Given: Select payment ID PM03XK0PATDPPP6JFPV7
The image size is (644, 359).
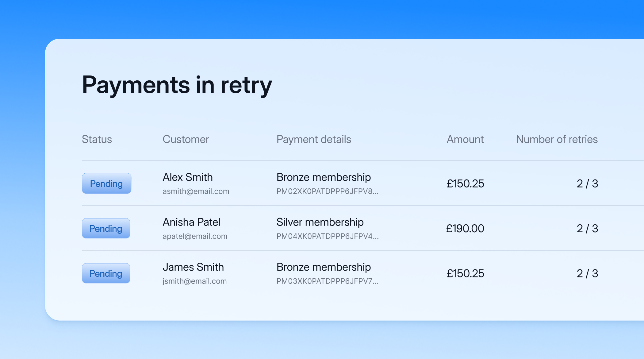Looking at the screenshot, I should [x=328, y=281].
